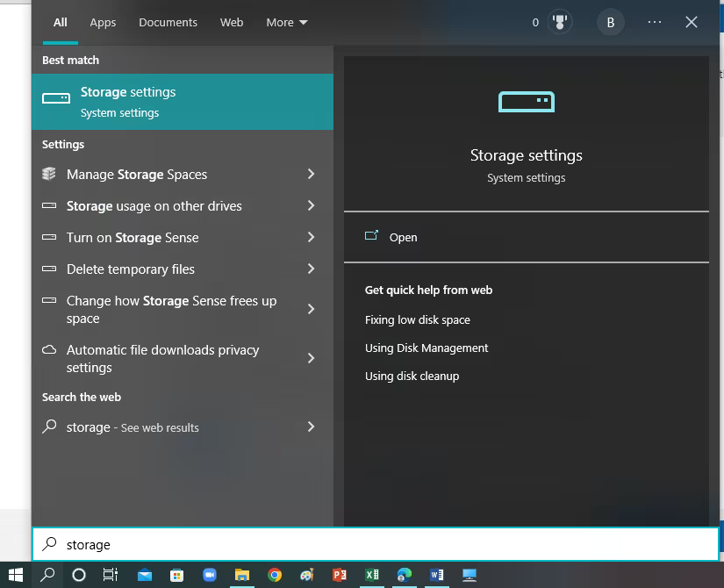This screenshot has height=588, width=724.
Task: Expand the Manage Storage Spaces result
Action: point(310,174)
